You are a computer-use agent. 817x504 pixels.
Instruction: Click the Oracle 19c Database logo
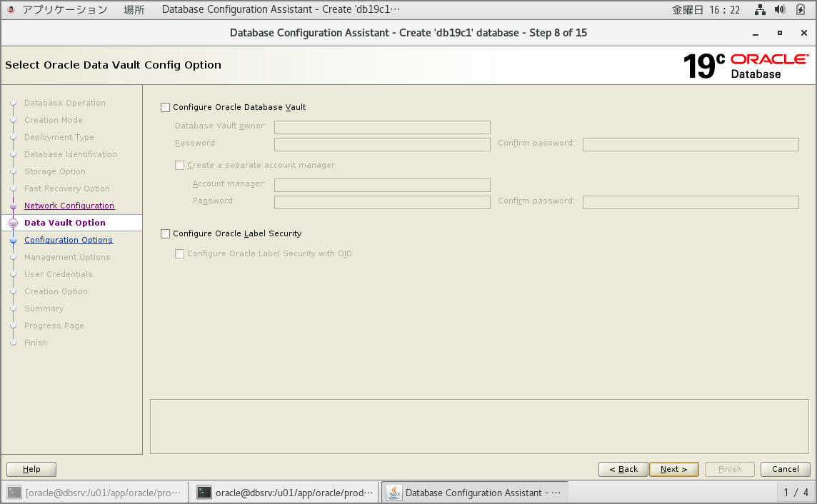click(746, 66)
